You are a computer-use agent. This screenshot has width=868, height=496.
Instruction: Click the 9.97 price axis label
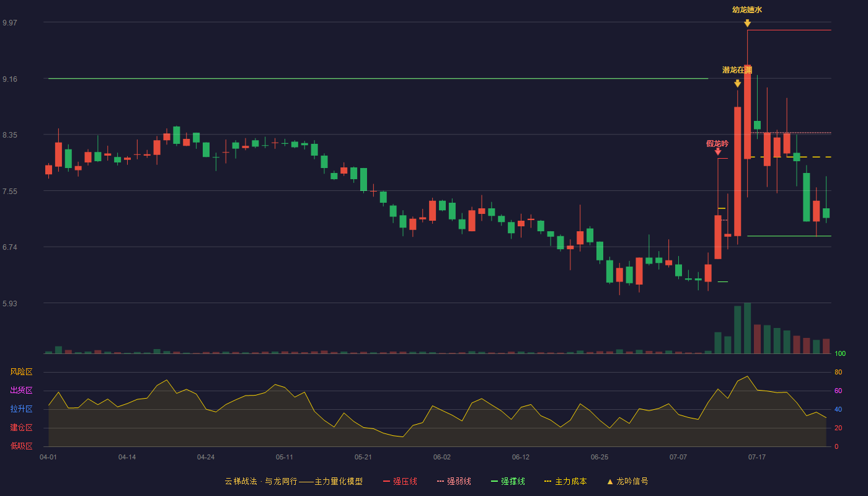[x=10, y=22]
